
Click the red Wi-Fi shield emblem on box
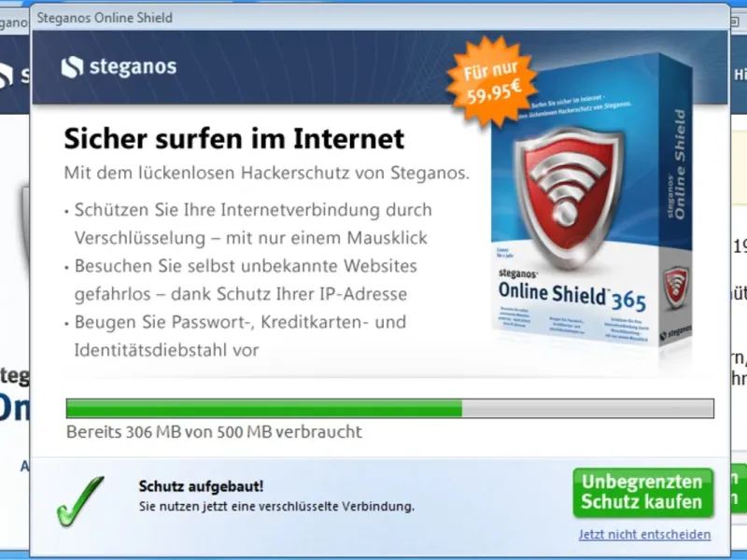569,198
